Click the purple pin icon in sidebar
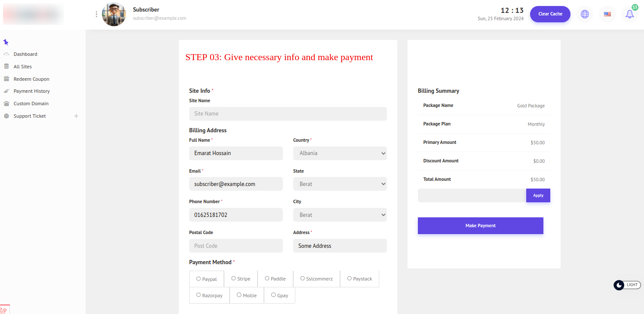This screenshot has width=644, height=314. pyautogui.click(x=6, y=42)
